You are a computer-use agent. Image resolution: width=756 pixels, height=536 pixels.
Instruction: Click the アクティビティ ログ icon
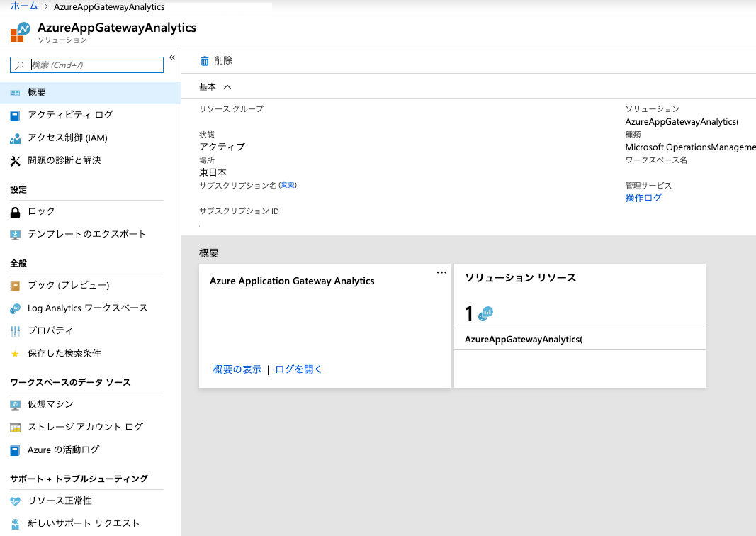tap(16, 116)
